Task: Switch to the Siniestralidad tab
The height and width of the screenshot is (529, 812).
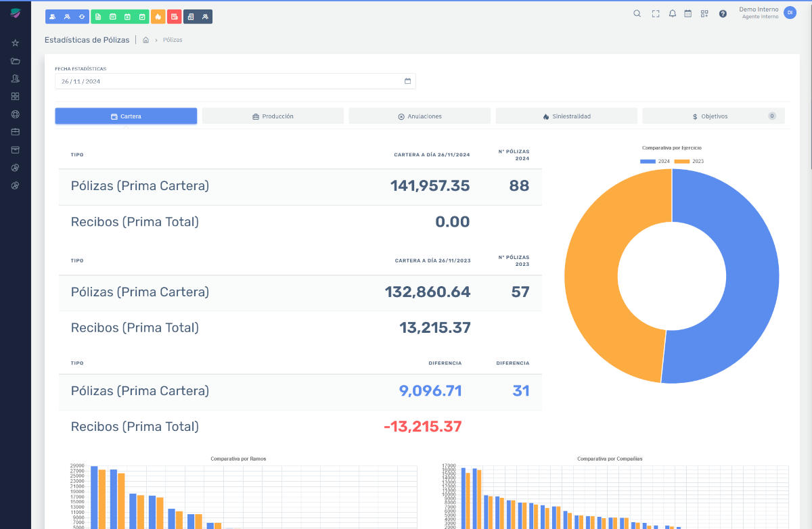Action: pyautogui.click(x=567, y=115)
